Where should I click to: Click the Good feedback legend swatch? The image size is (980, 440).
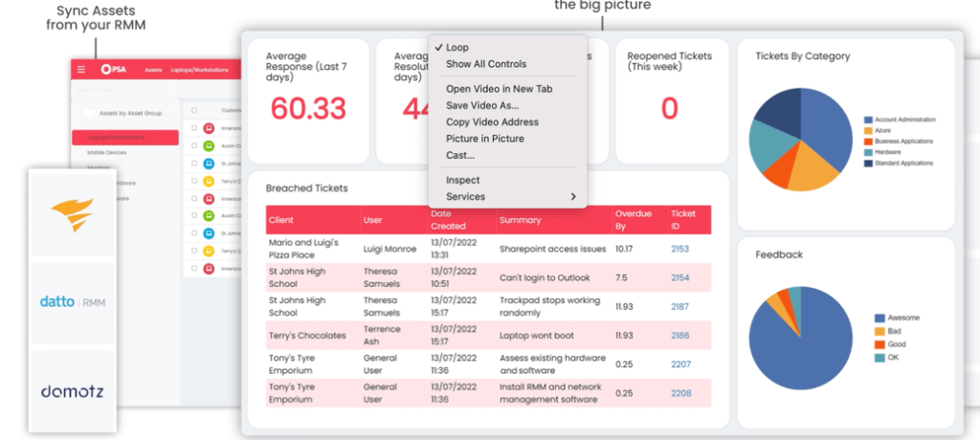click(x=880, y=344)
